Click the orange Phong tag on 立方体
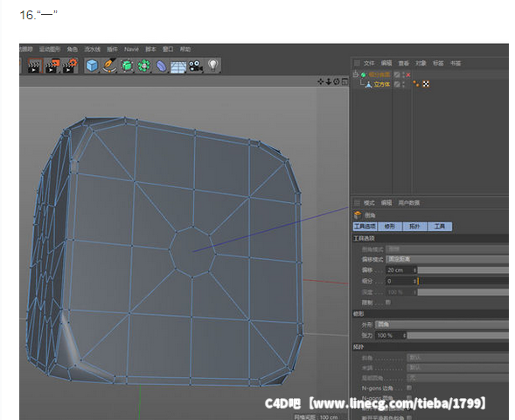 point(416,84)
